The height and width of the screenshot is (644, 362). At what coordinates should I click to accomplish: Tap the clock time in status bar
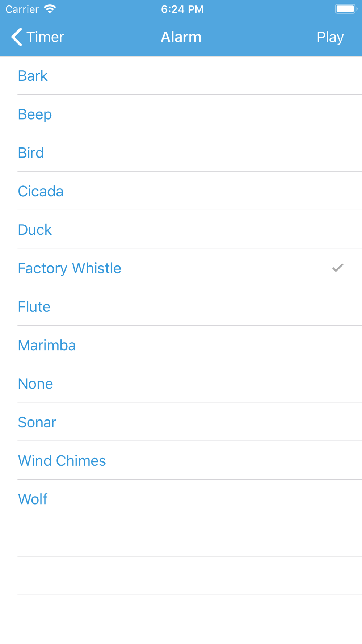pyautogui.click(x=182, y=9)
